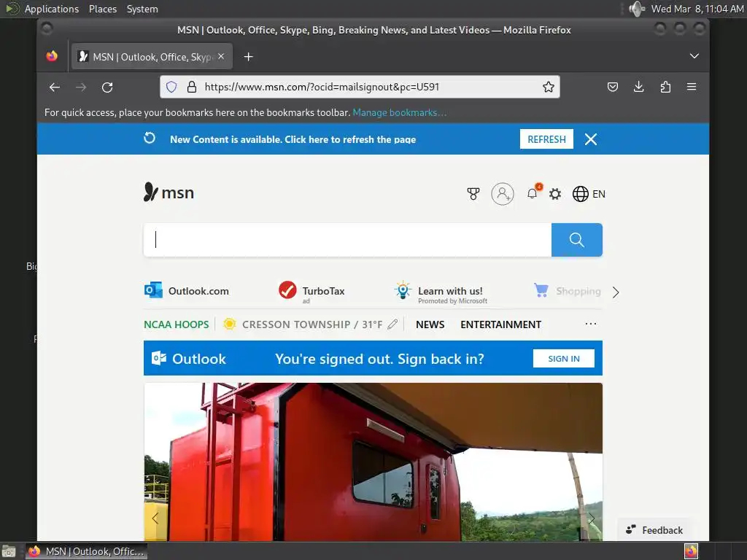Image resolution: width=747 pixels, height=560 pixels.
Task: Open the account sign-in avatar icon
Action: coord(503,194)
